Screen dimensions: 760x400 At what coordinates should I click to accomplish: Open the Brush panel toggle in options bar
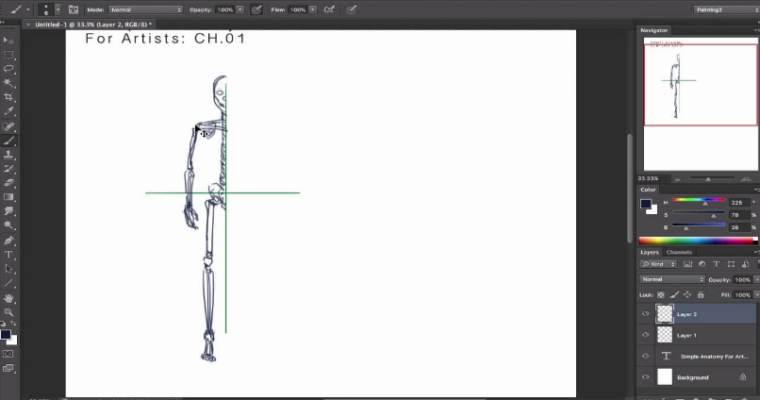click(73, 9)
